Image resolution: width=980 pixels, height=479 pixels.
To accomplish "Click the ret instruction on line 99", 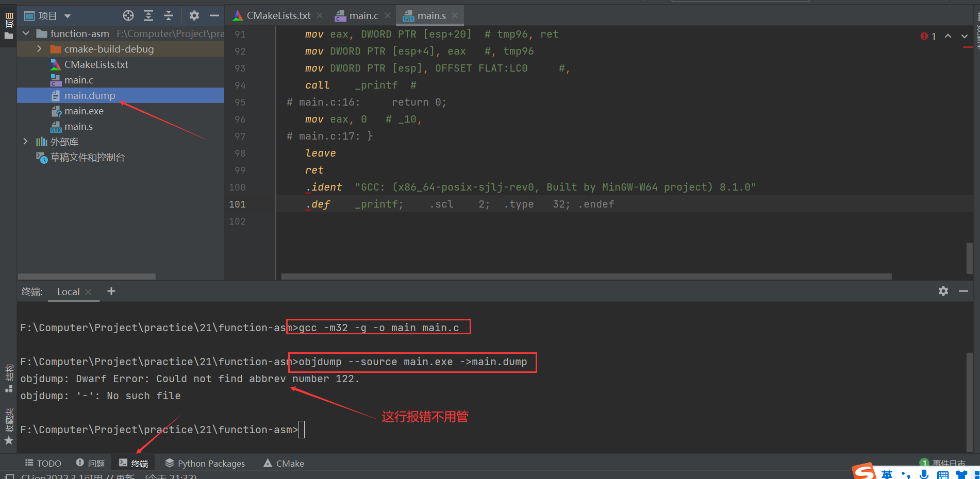I will 314,170.
